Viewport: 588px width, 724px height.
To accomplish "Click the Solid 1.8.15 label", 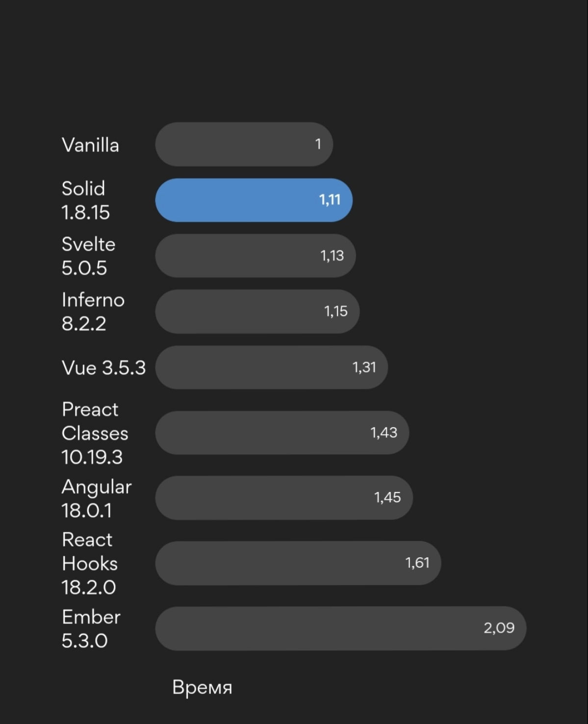I will click(x=86, y=200).
